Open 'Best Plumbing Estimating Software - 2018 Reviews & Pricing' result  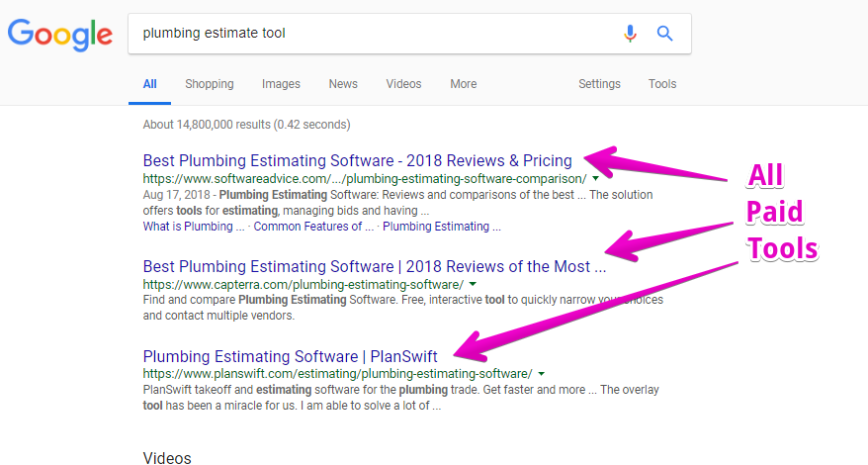[x=358, y=160]
